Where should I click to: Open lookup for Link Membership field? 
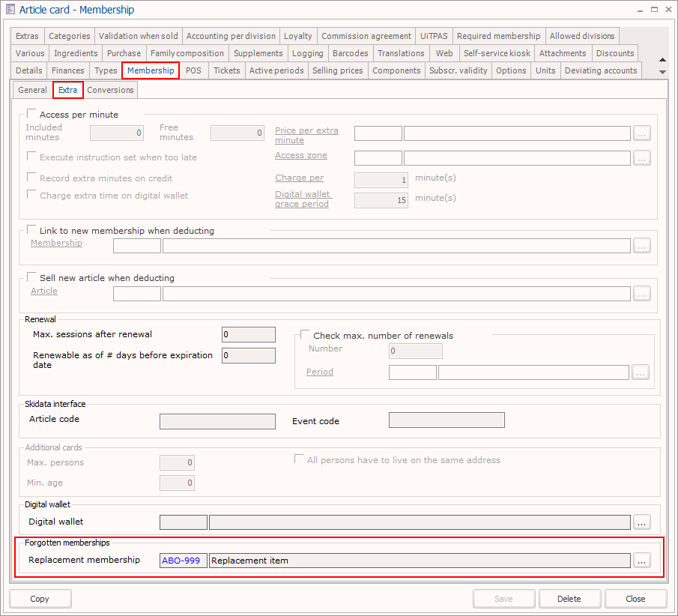641,246
